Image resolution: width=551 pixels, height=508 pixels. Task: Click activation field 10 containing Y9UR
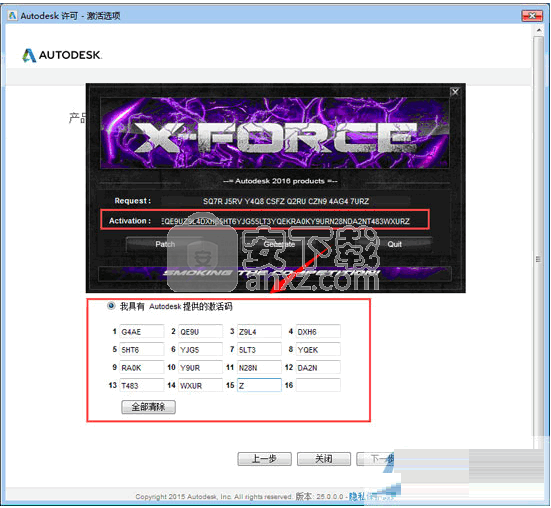[200, 367]
